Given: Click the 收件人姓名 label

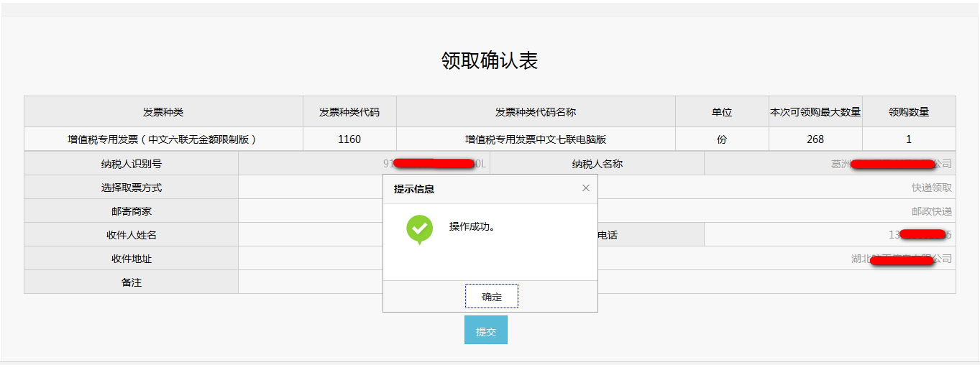Looking at the screenshot, I should coord(132,235).
